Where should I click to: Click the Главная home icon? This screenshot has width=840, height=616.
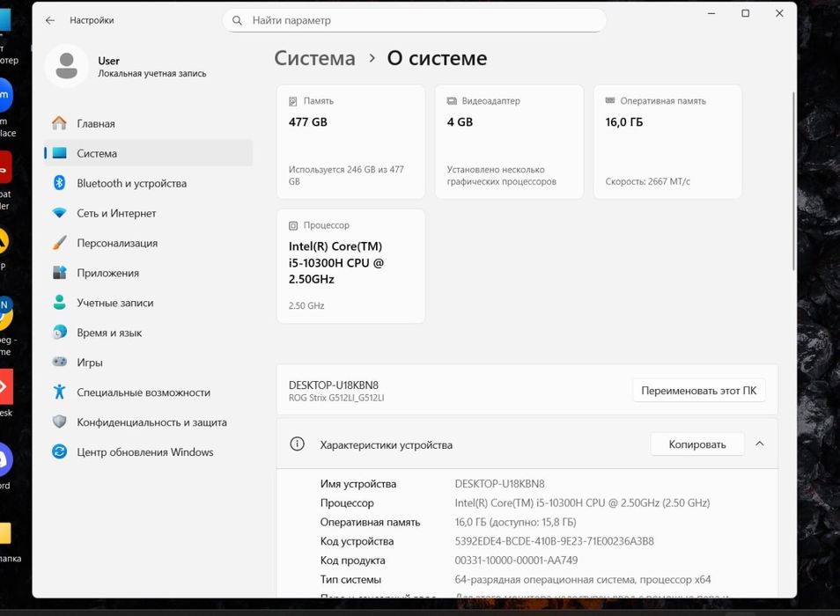point(60,123)
